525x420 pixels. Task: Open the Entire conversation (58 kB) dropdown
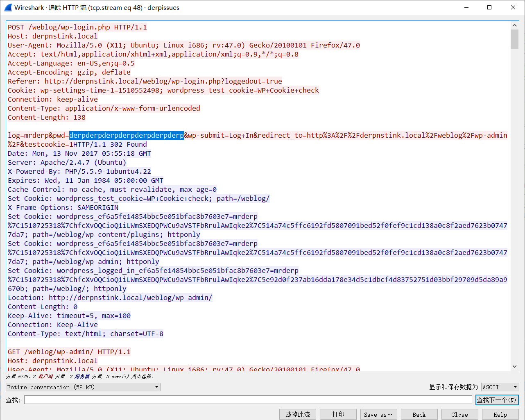[83, 387]
